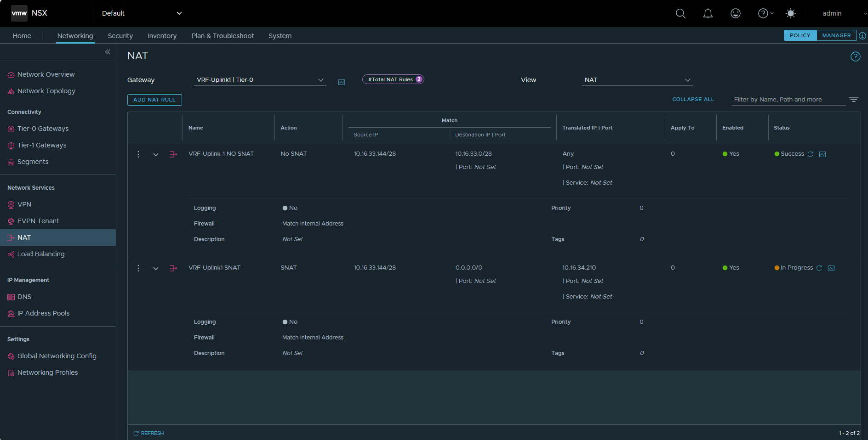868x440 pixels.
Task: Open the NAT page help icon
Action: point(855,56)
